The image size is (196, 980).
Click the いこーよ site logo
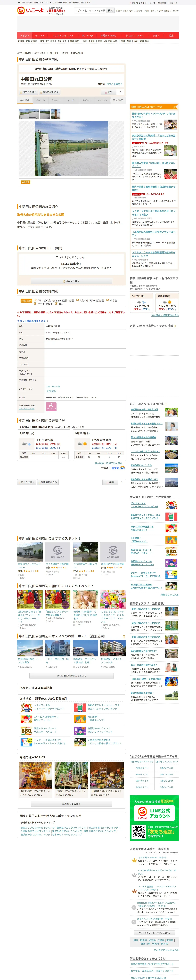[x=30, y=10]
